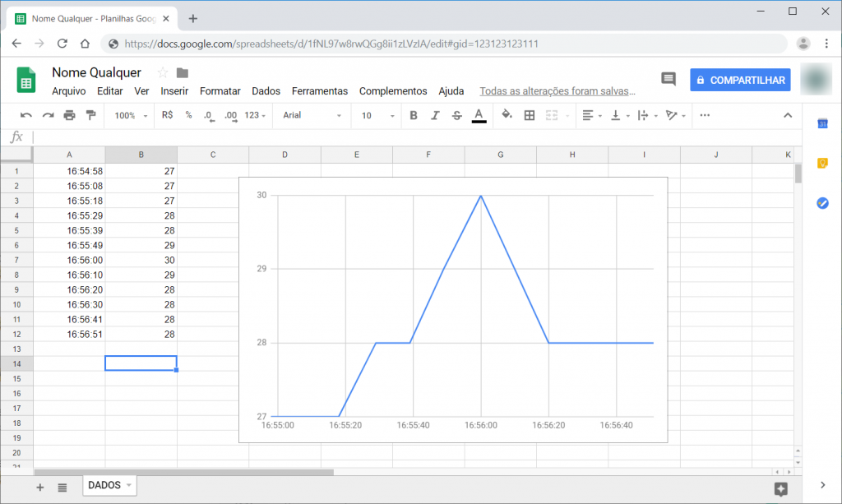
Task: Select row 14 header
Action: [x=16, y=363]
